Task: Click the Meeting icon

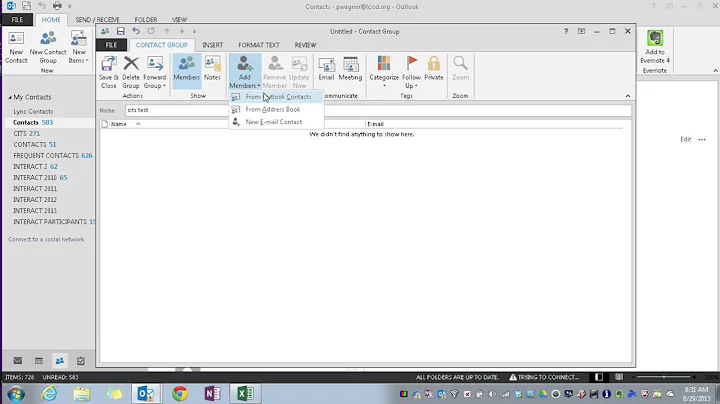Action: (x=350, y=68)
